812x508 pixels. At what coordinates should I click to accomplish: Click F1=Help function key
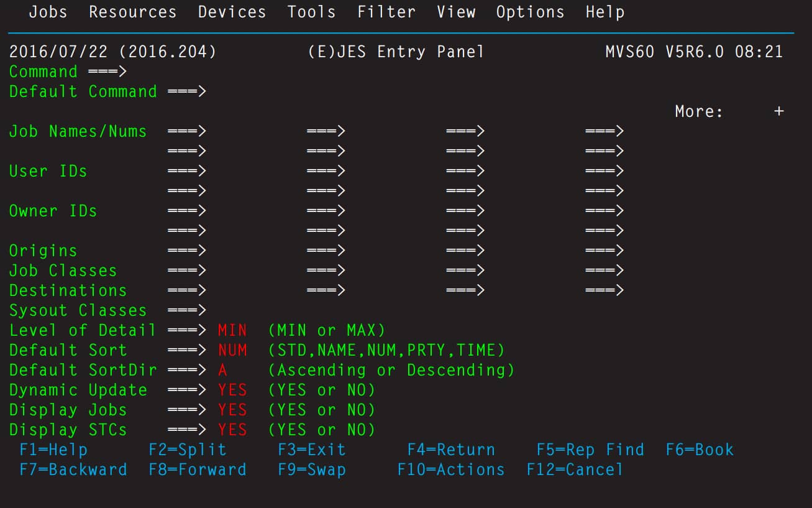[x=53, y=450]
